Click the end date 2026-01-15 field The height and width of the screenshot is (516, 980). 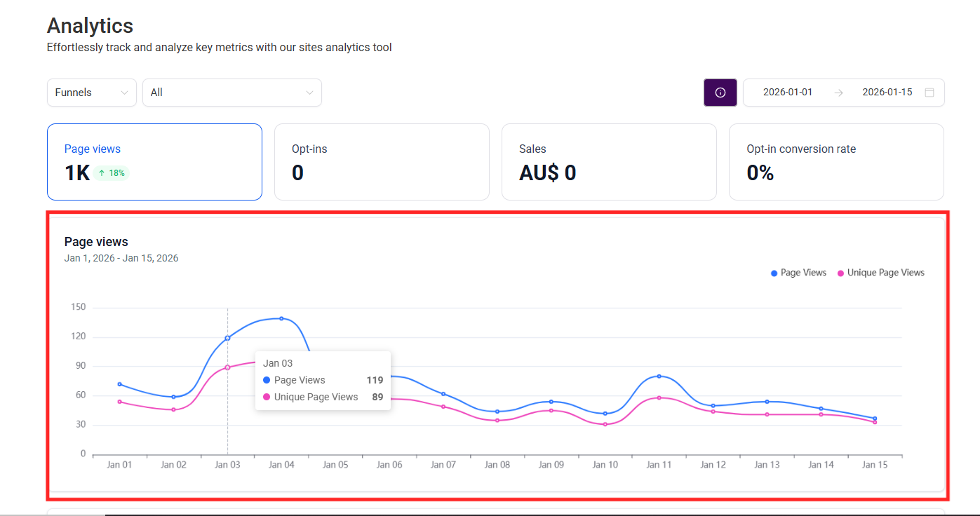(x=887, y=93)
